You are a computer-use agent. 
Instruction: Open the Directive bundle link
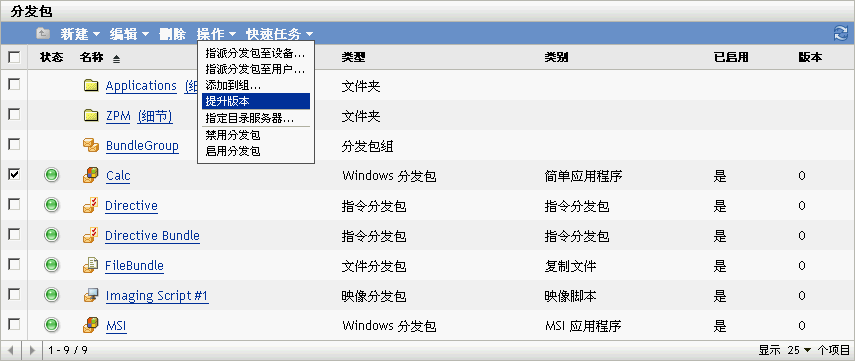coord(131,206)
